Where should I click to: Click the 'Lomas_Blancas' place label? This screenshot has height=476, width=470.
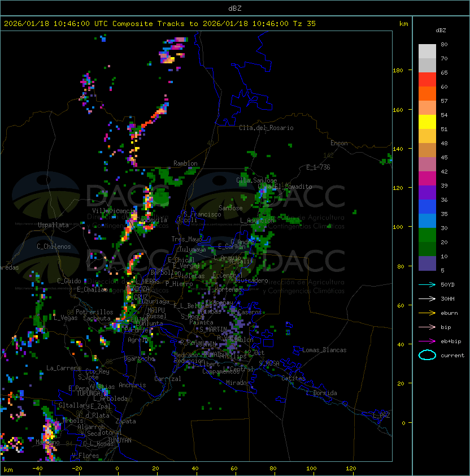pos(324,350)
